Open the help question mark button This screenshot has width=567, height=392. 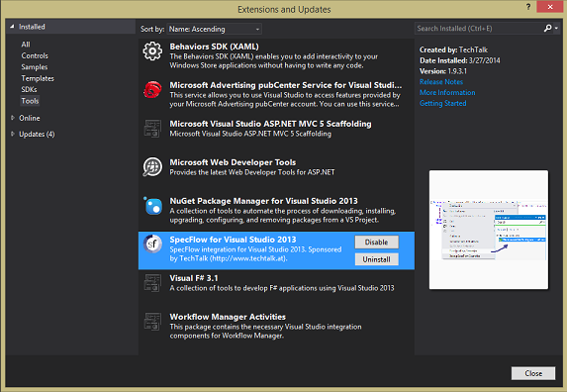tap(528, 7)
